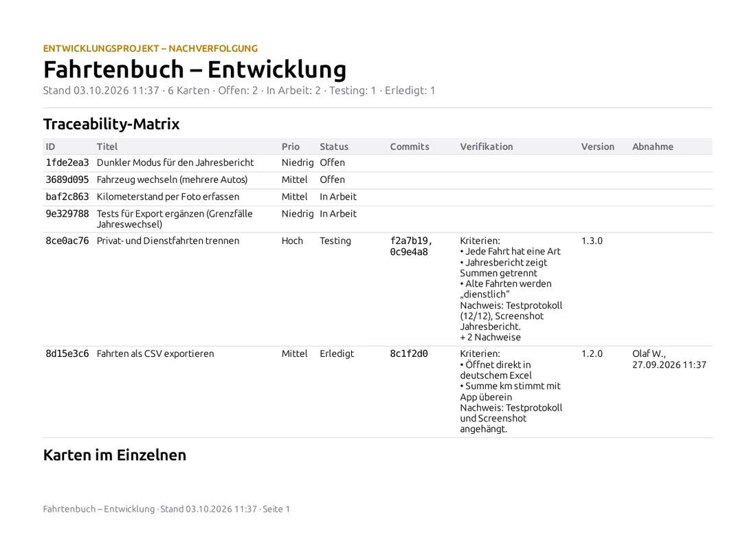Click the 'Status' column header
This screenshot has width=756, height=535.
click(334, 146)
